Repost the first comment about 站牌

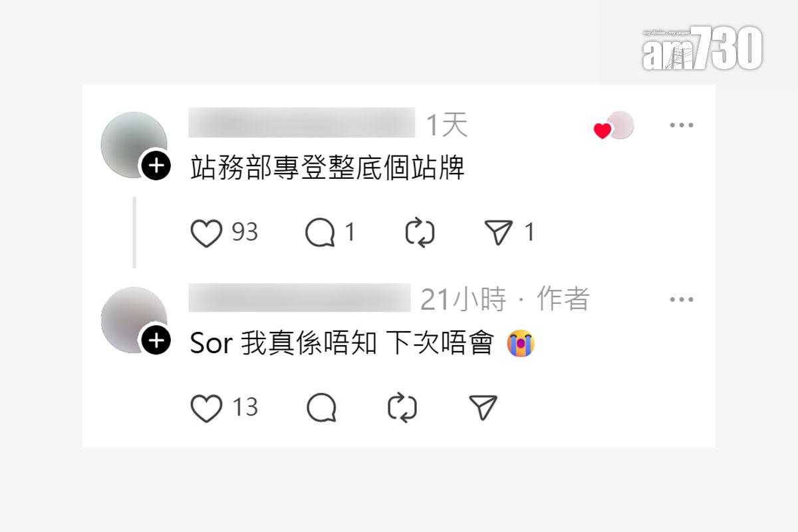420,233
